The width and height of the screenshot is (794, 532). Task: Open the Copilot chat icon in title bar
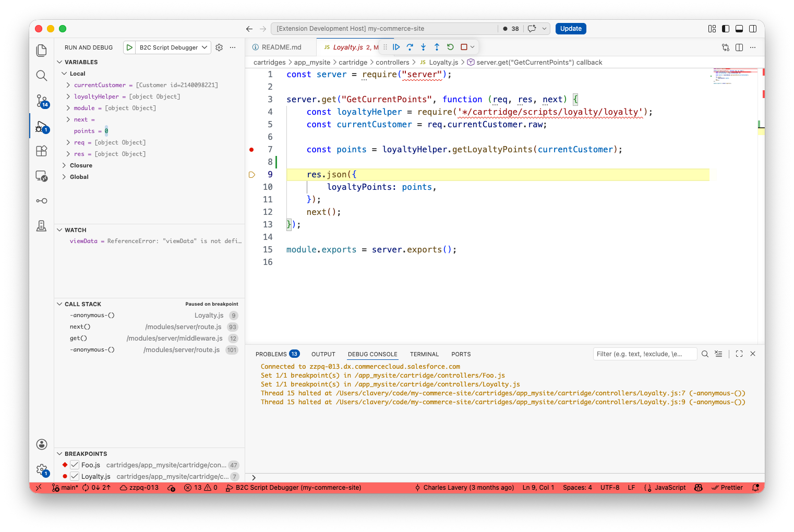(x=532, y=29)
